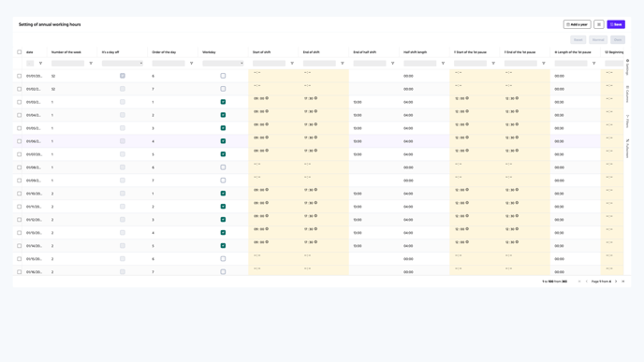Click Half shift length 04:00 in 01/10 row

click(x=408, y=194)
